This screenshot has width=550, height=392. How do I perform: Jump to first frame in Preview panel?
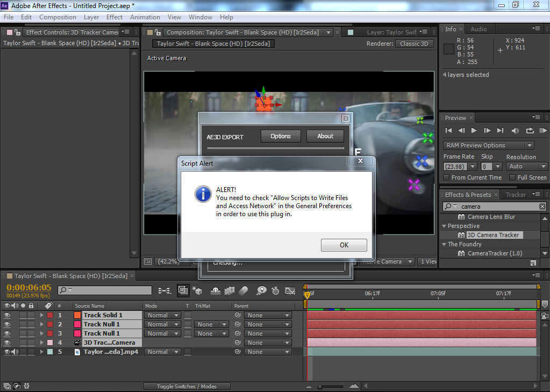tap(448, 131)
